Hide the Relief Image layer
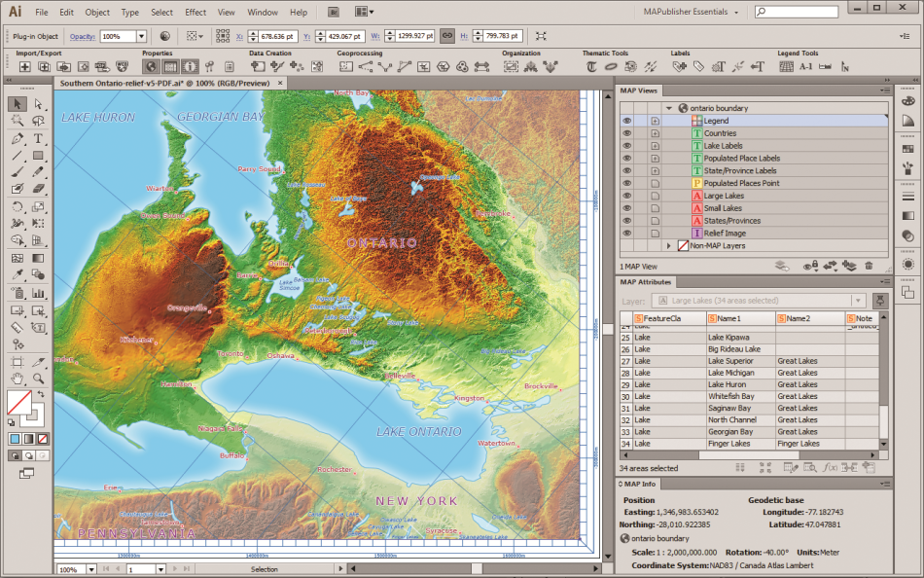 point(627,234)
